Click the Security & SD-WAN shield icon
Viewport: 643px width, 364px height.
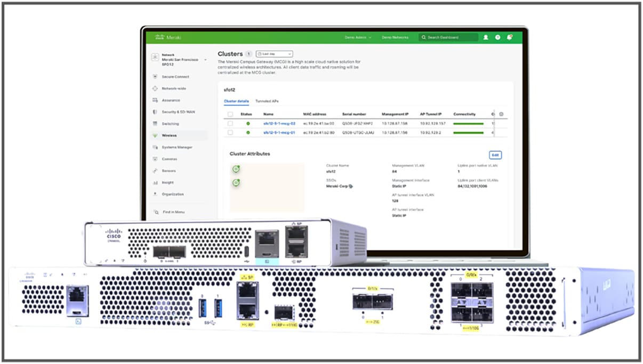[x=155, y=112]
